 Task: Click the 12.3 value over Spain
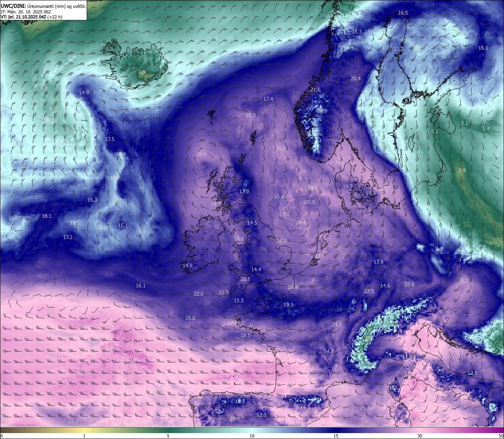point(261,415)
